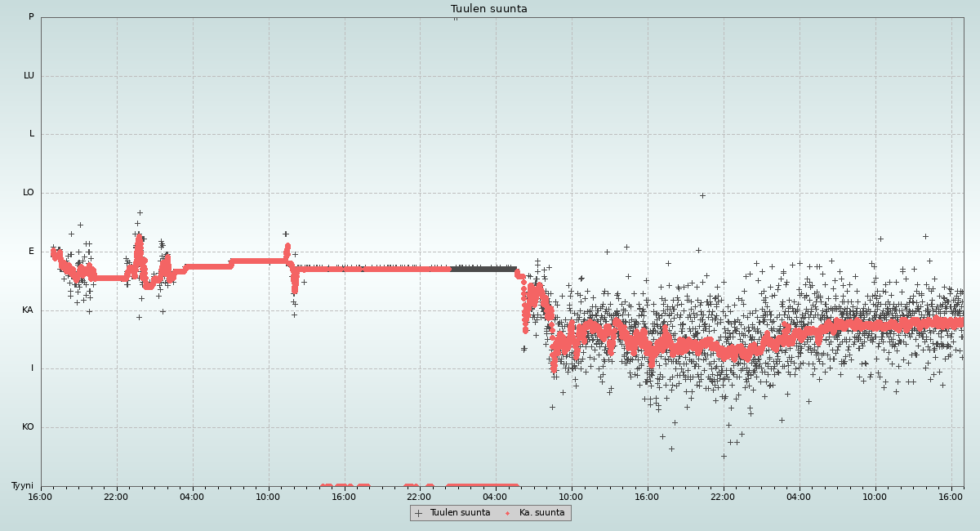This screenshot has width=980, height=531.
Task: Click the 'L' direction label on y-axis
Action: pyautogui.click(x=32, y=134)
